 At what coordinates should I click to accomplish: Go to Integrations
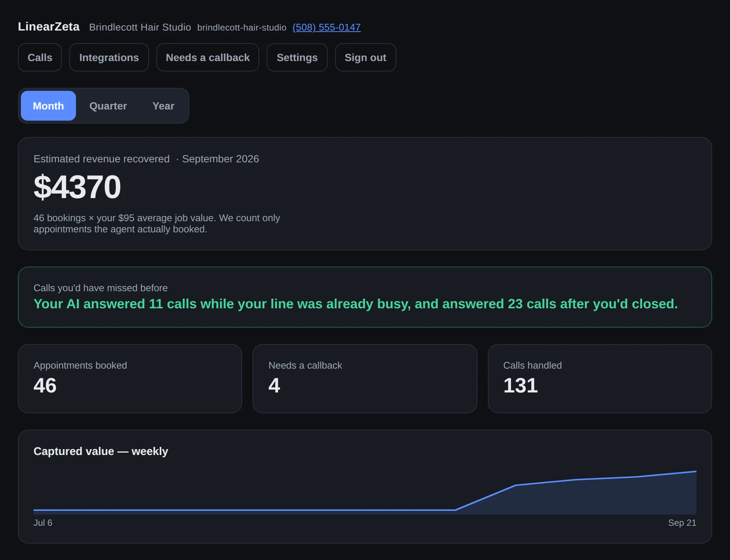click(109, 57)
